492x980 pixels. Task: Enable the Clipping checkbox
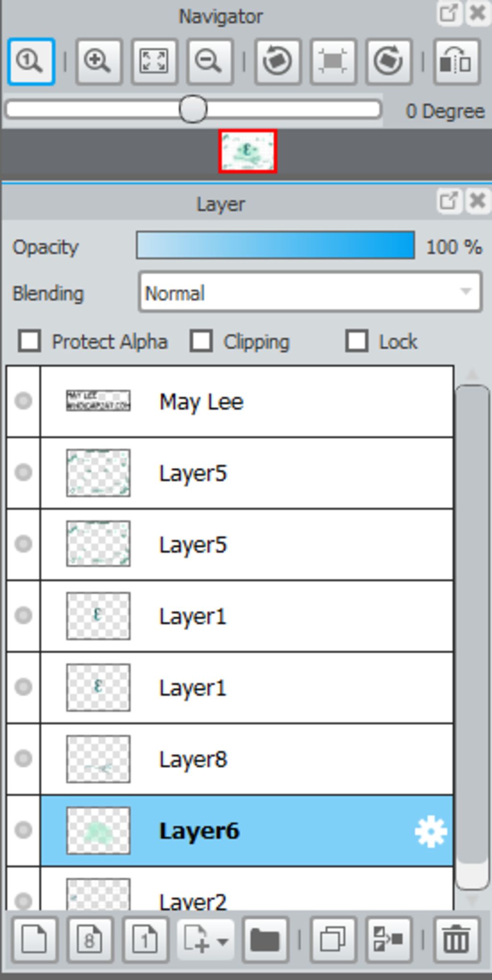201,341
